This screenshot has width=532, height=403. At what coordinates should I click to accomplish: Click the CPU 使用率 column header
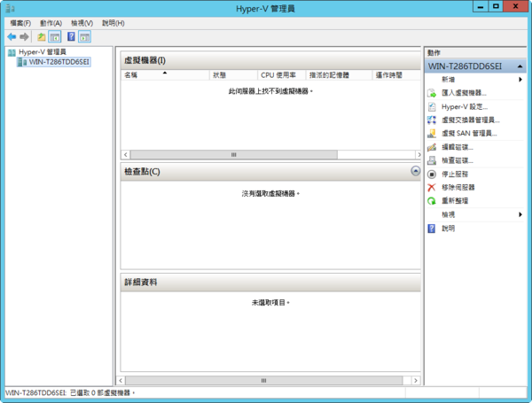point(282,75)
